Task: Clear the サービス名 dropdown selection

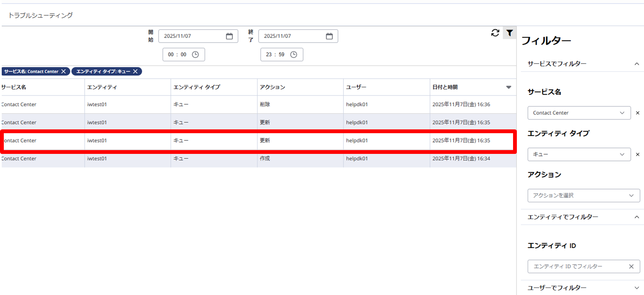Action: [637, 113]
